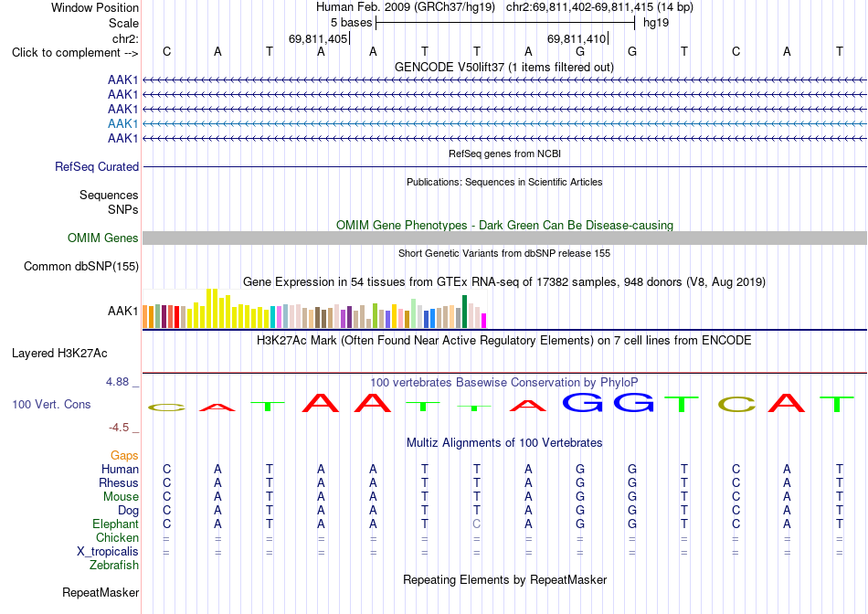Click the 'Common dbSNP(155)' track label
Screen dimensions: 868x614
pos(81,266)
